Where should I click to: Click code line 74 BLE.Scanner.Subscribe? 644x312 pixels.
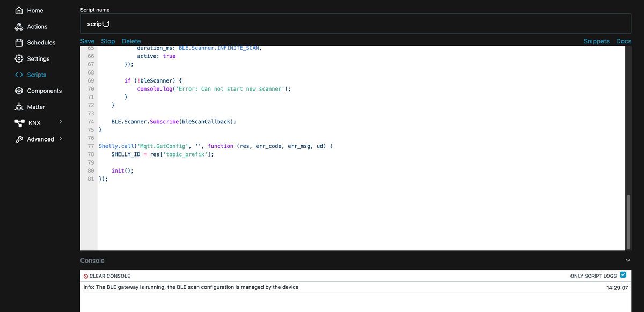coord(173,122)
